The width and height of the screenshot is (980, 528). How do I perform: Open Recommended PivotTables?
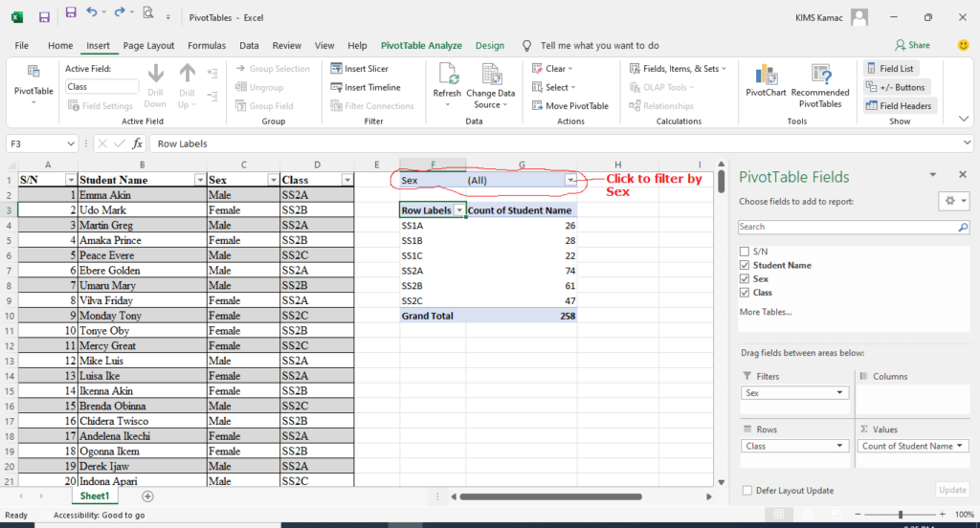coord(820,85)
